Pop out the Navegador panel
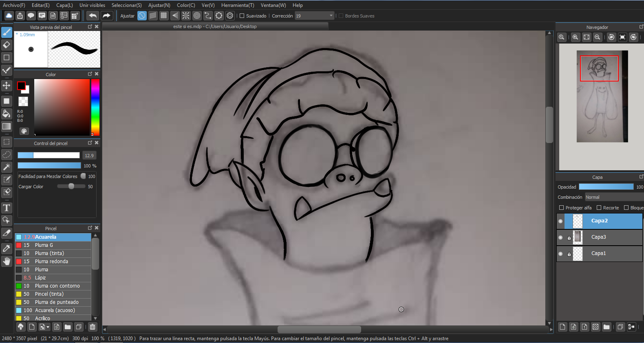The image size is (644, 343). [x=641, y=27]
